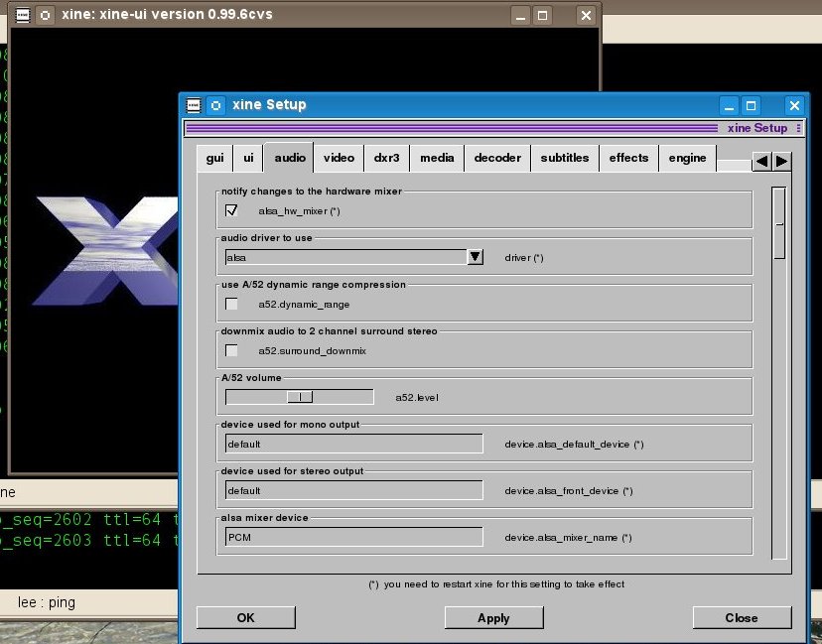
Task: Open the dxr3 tab
Action: pos(386,158)
